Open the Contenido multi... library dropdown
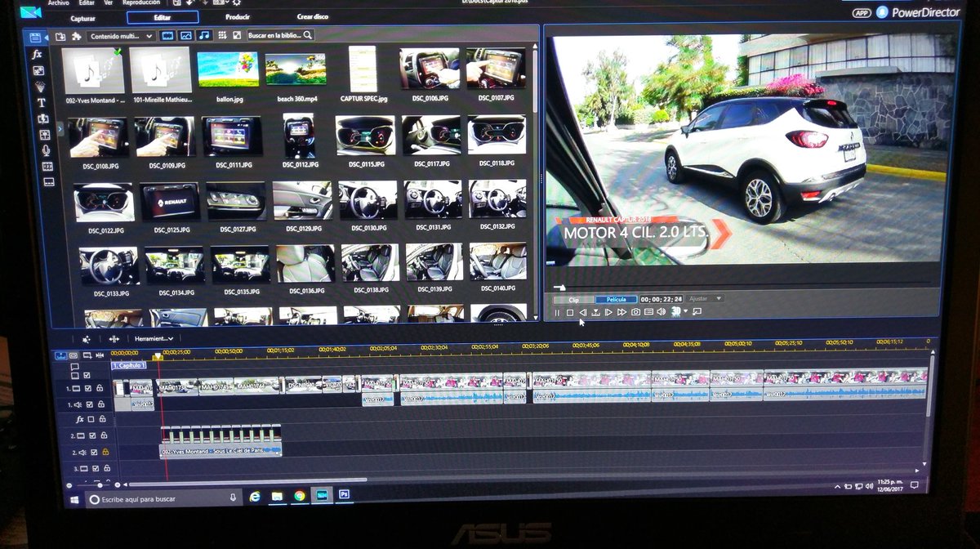Viewport: 980px width, 549px height. 121,36
